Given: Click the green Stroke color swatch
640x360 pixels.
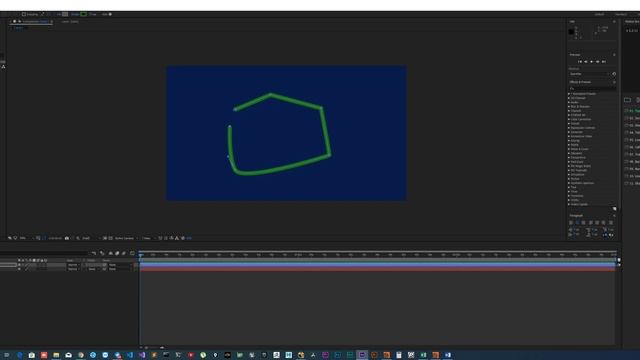Looking at the screenshot, I should [84, 14].
